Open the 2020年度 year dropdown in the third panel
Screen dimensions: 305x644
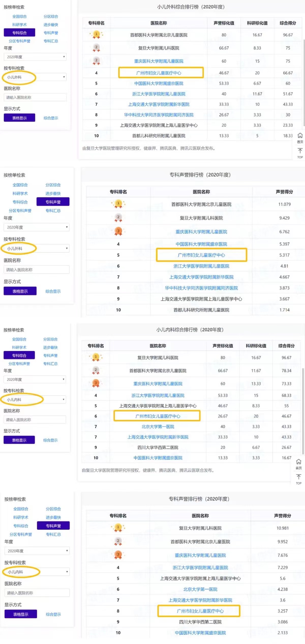coord(35,379)
